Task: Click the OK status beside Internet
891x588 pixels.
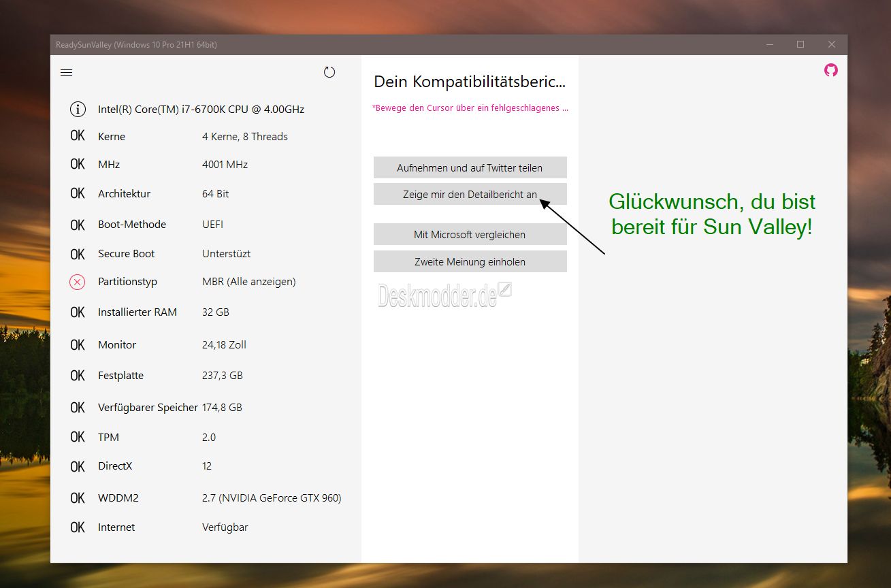Action: 78,527
